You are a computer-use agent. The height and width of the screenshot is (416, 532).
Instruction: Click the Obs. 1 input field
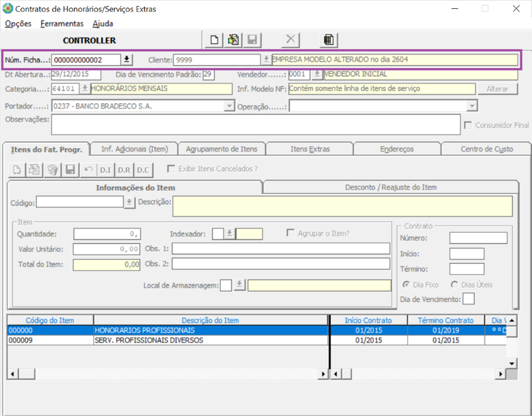pyautogui.click(x=281, y=248)
